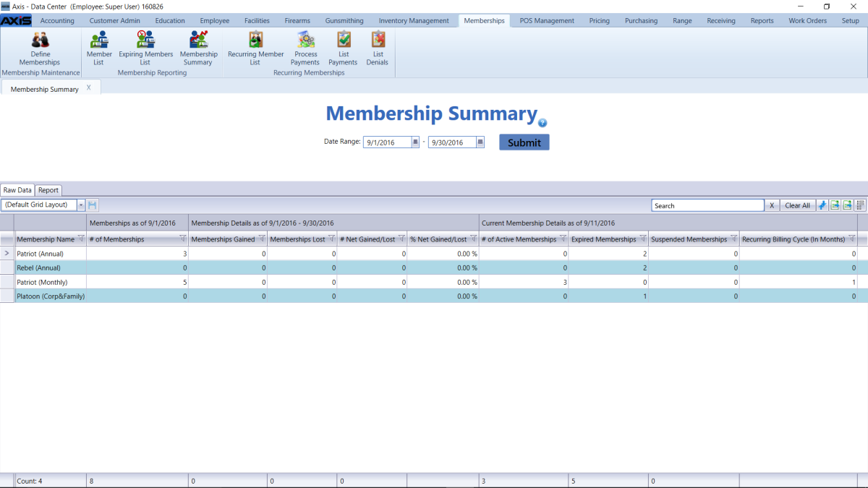Screen dimensions: 868x488
Task: Click the blue pin icon in grid toolbar
Action: (822, 205)
